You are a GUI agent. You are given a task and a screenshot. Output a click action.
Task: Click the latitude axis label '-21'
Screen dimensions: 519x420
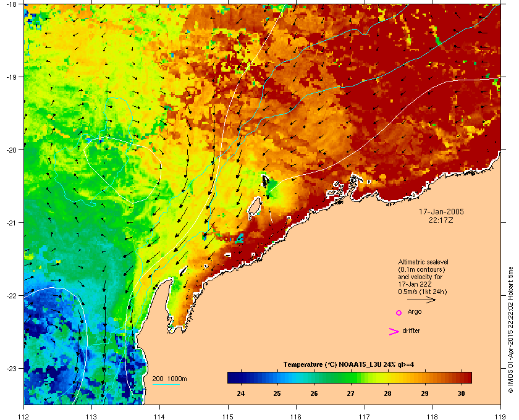pyautogui.click(x=12, y=222)
